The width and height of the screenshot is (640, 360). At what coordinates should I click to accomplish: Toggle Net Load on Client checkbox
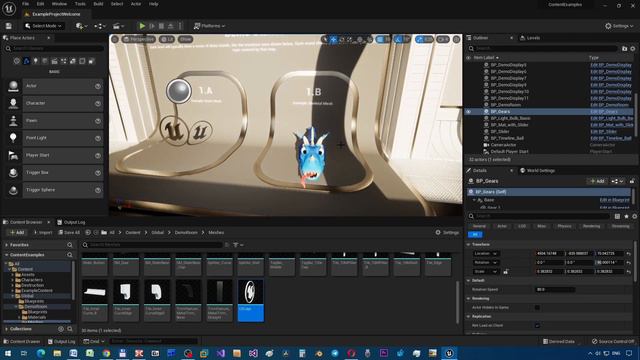point(537,325)
